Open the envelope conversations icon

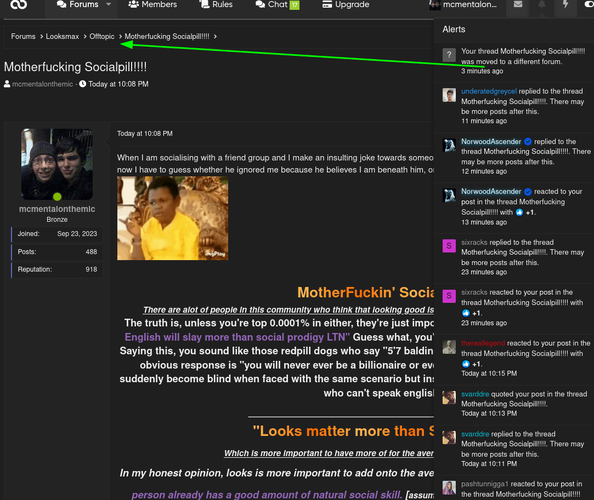(x=518, y=5)
